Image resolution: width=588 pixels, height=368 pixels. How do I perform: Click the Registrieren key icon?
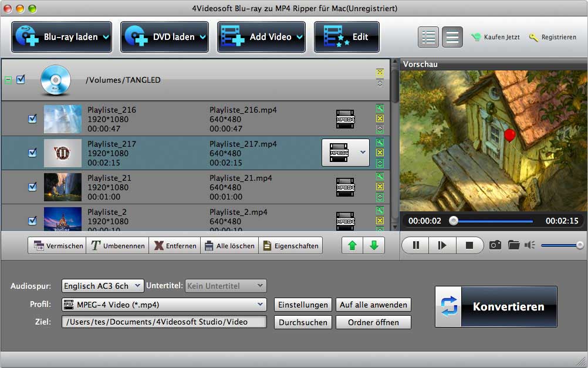(533, 37)
